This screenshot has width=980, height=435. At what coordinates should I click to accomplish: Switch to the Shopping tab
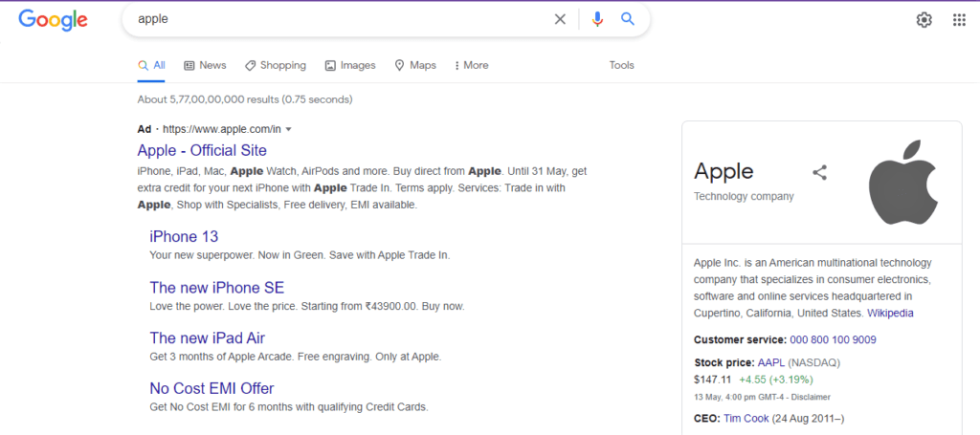[x=276, y=65]
